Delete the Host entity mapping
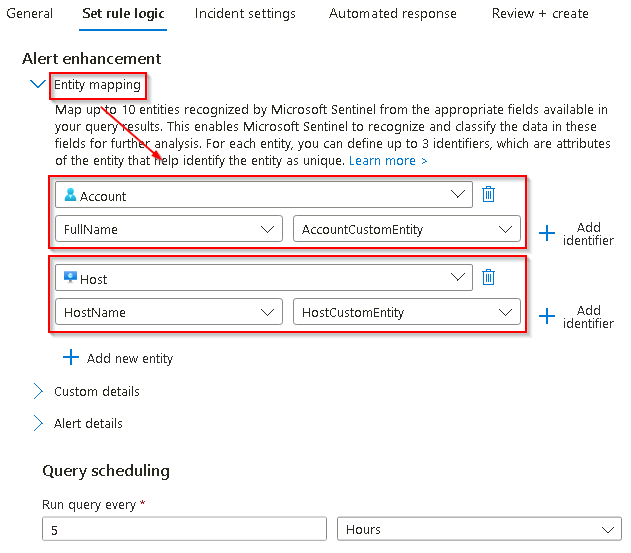Image resolution: width=631 pixels, height=553 pixels. (488, 277)
